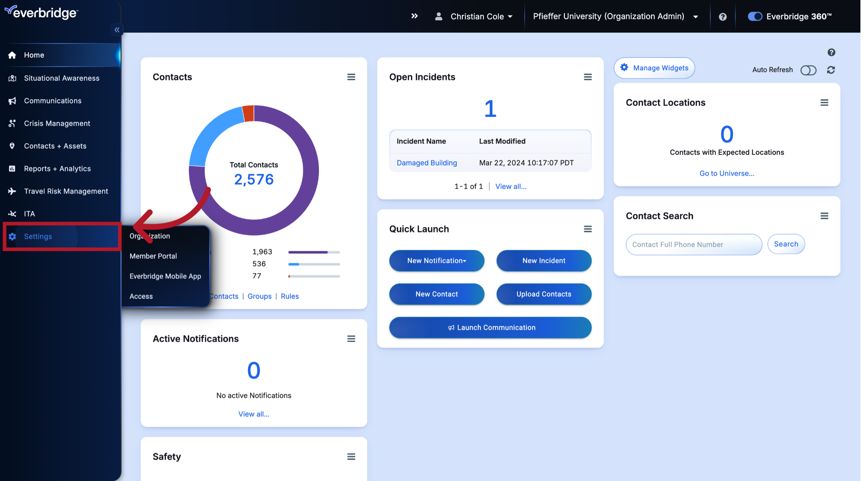Screen dimensions: 868x481
Task: Open Contacts widget hamburger menu
Action: pos(351,77)
